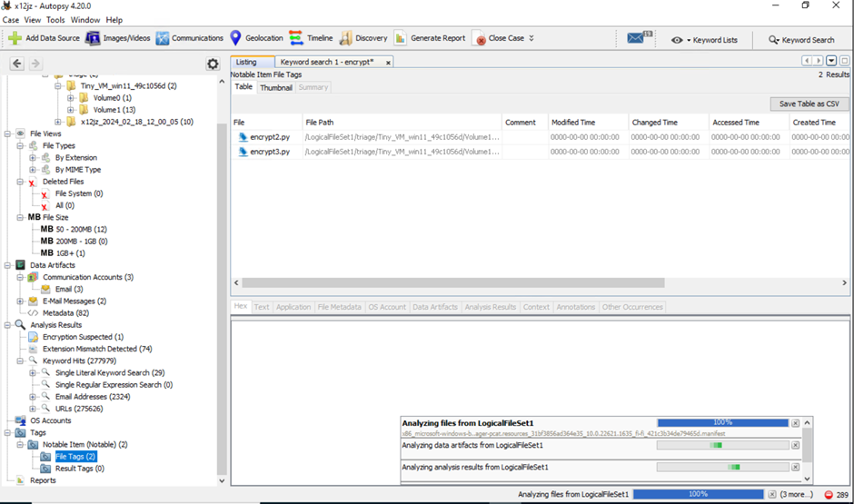Open the Communications visualization tool

(190, 38)
